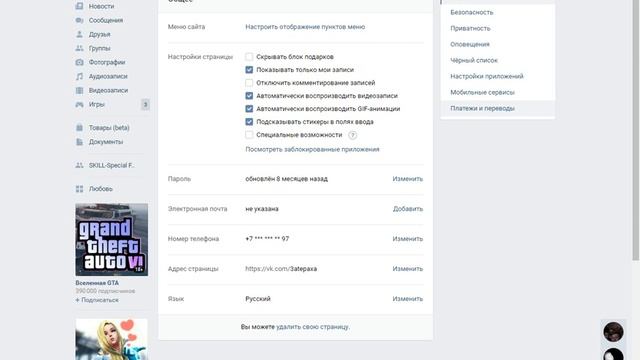Image resolution: width=640 pixels, height=360 pixels.
Task: Click Добавить next to Электронная почта
Action: (x=408, y=209)
